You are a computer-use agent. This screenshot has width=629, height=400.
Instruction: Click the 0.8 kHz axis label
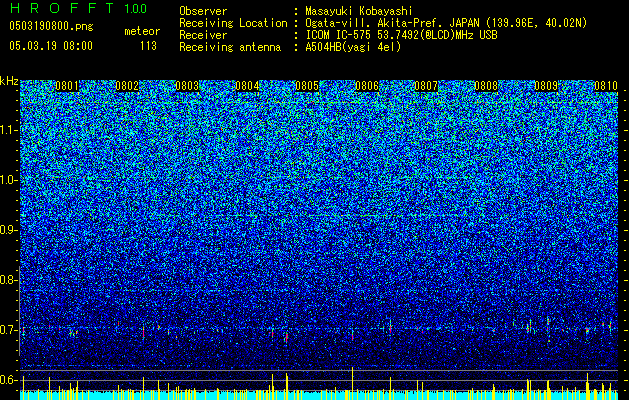[9, 280]
